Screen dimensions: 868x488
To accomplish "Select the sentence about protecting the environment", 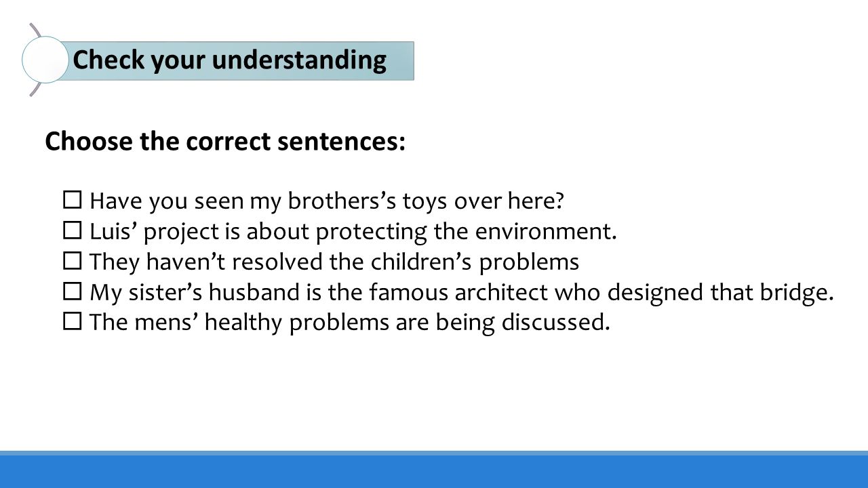I will pos(353,232).
